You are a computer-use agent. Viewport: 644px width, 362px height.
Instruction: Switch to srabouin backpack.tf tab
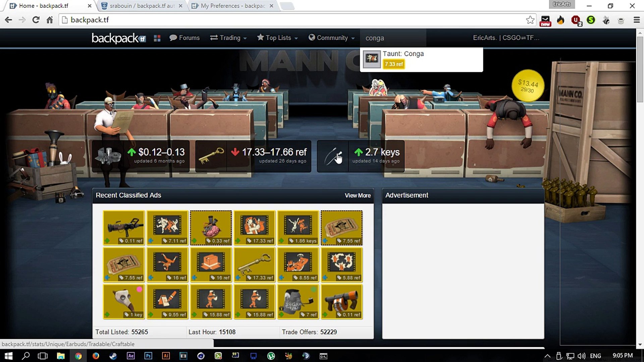142,6
